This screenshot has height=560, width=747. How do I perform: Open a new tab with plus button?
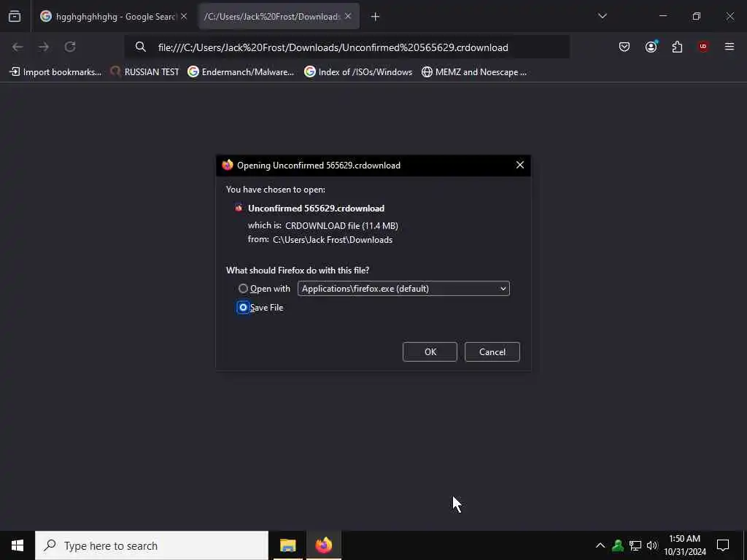pos(375,17)
